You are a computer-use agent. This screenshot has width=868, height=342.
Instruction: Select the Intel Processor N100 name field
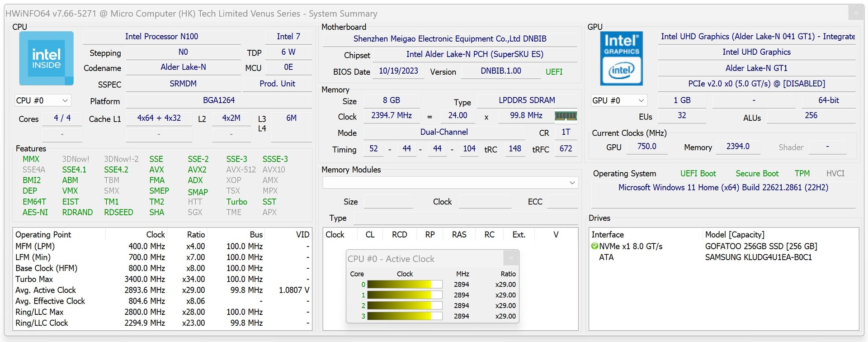tap(162, 37)
